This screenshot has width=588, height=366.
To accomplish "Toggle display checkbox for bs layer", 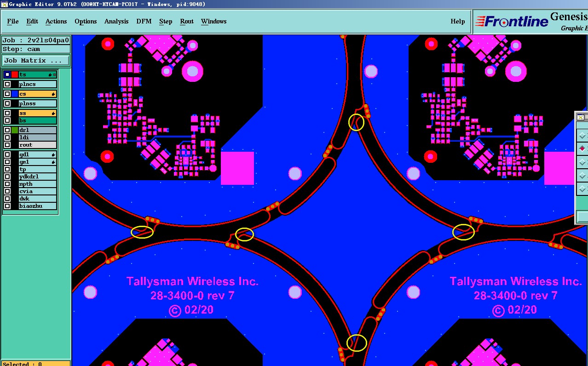I will pyautogui.click(x=7, y=120).
